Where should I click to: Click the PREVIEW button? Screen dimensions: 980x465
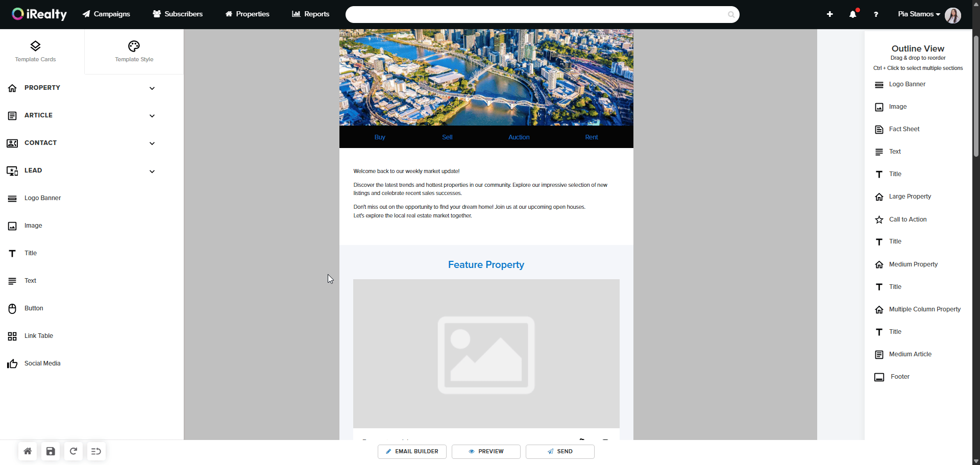click(x=486, y=452)
